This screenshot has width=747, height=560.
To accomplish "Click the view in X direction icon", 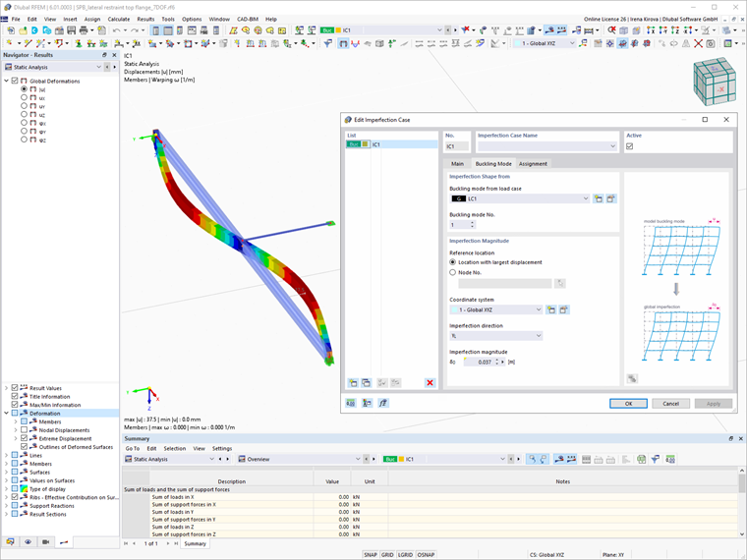I will [651, 30].
